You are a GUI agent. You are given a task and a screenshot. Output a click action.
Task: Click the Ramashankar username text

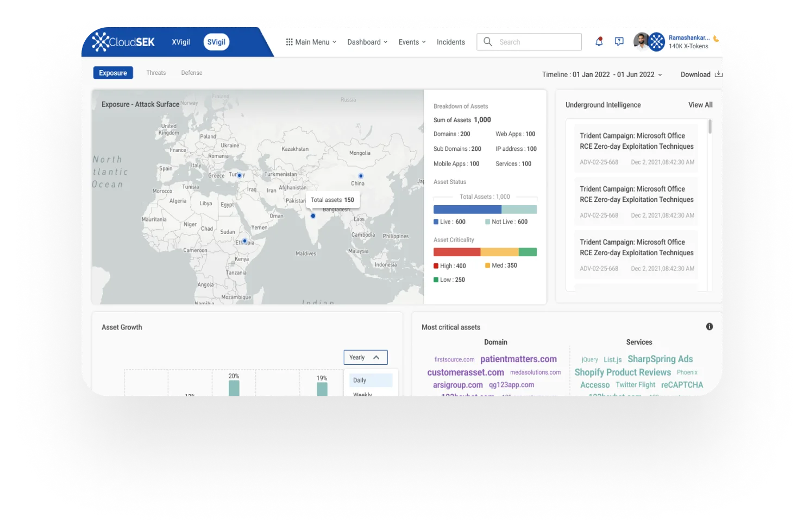pos(689,37)
